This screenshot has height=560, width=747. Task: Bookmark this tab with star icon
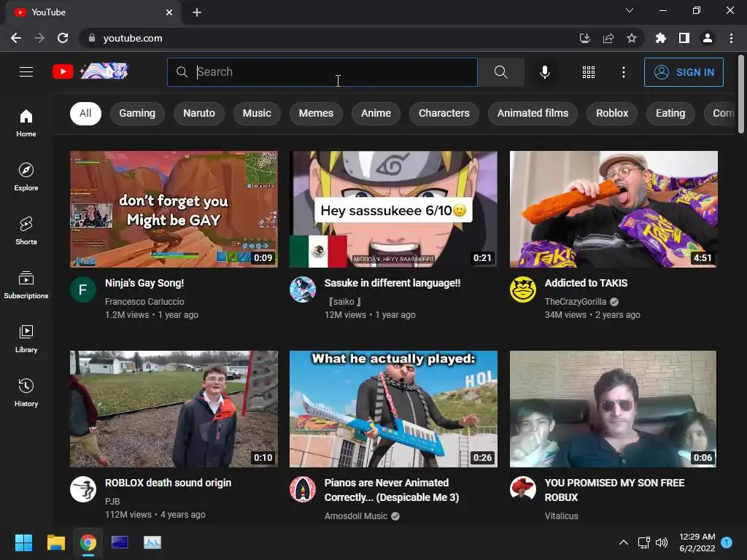631,38
